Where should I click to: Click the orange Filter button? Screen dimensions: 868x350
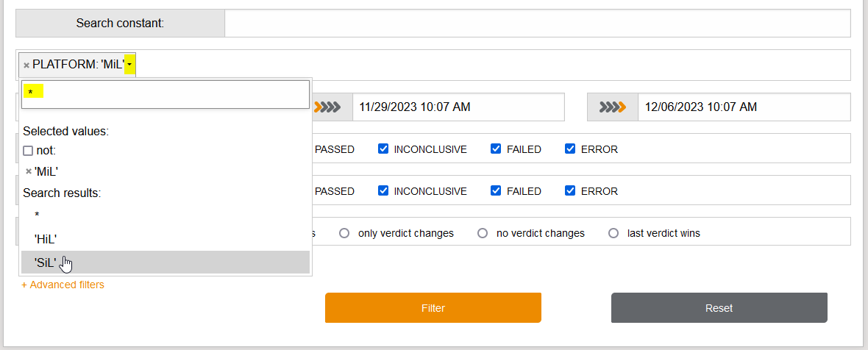pyautogui.click(x=433, y=308)
